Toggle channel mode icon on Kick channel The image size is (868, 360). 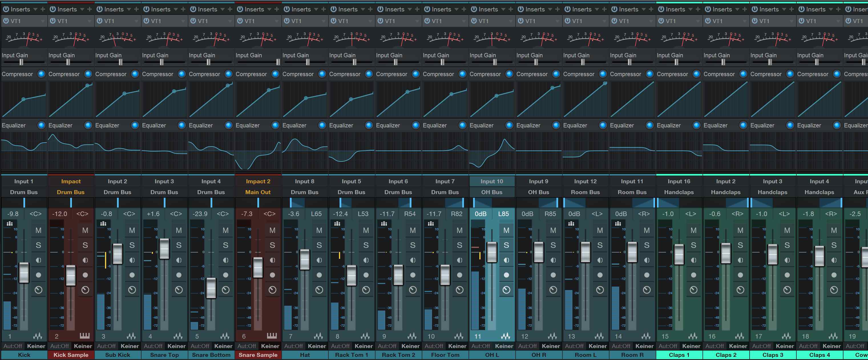(x=9, y=223)
